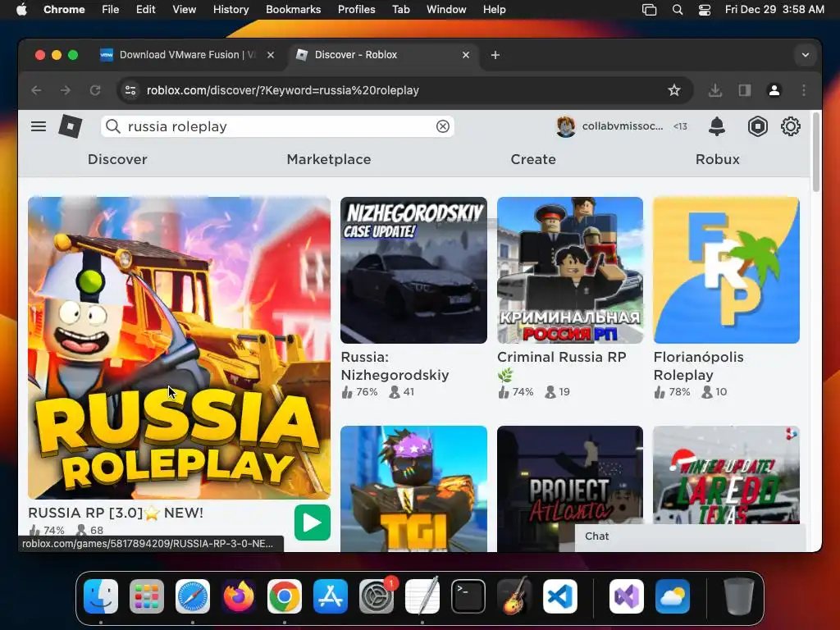The width and height of the screenshot is (840, 630).
Task: Switch to the Download VMware Fusion tab
Action: coord(188,55)
